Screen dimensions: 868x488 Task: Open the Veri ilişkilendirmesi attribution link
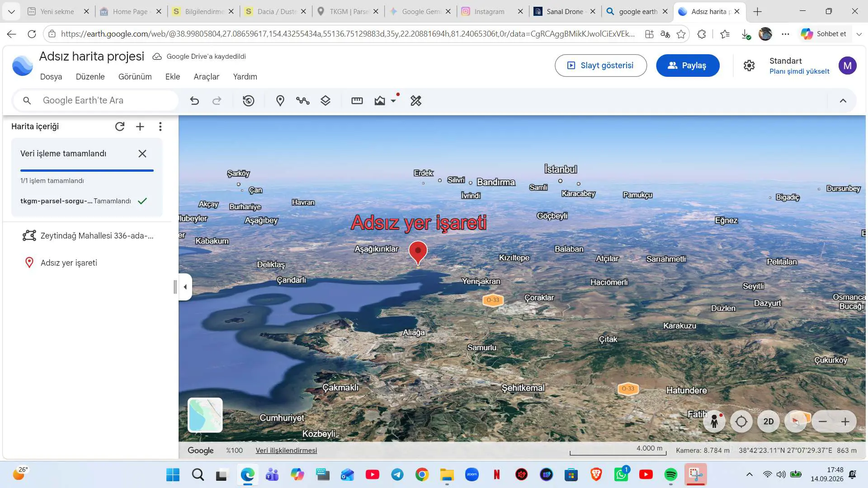pyautogui.click(x=286, y=450)
